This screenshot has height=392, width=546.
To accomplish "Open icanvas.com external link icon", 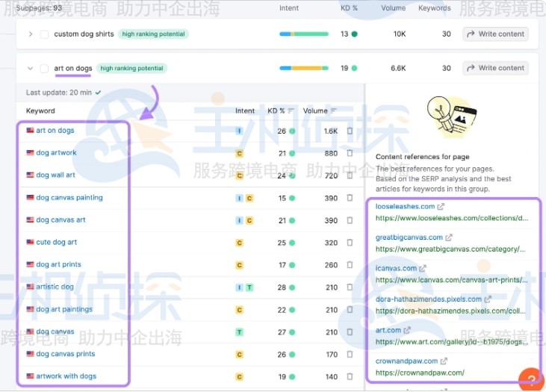I will (x=422, y=269).
